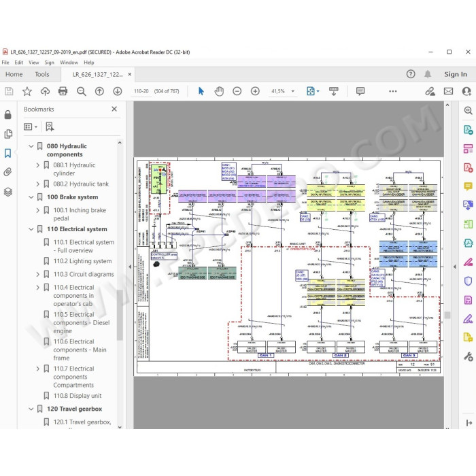The height and width of the screenshot is (476, 476).
Task: Select the Hand pan tool
Action: coord(219,91)
